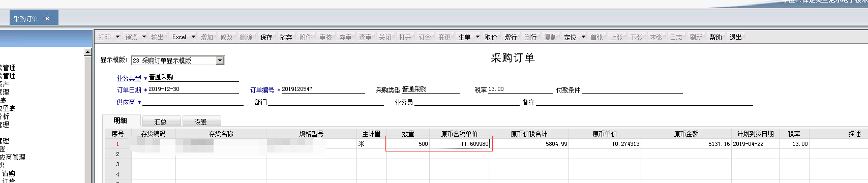Click the 刷新 toolbar button
Image resolution: width=868 pixels, height=183 pixels.
click(696, 37)
